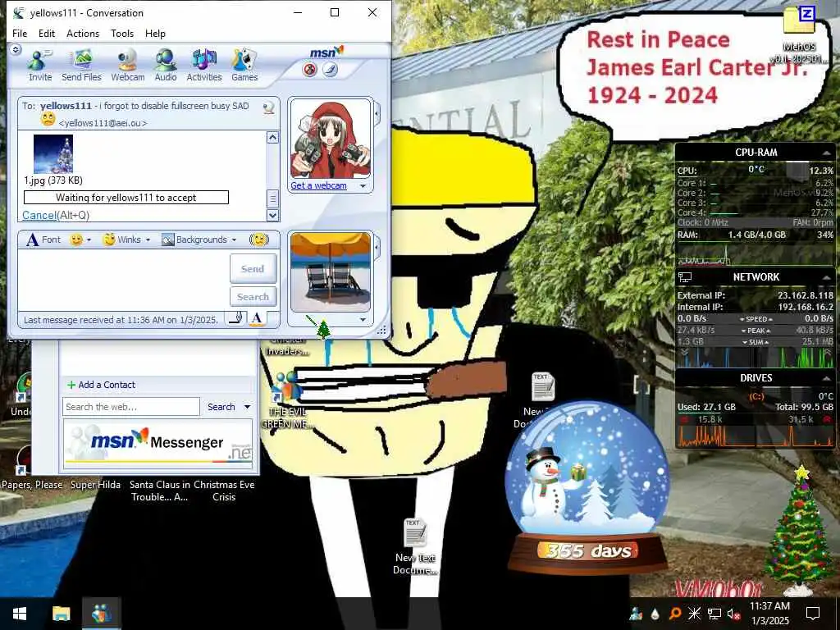This screenshot has height=630, width=840.
Task: Send a nudge with shaking smiley
Action: (258, 240)
